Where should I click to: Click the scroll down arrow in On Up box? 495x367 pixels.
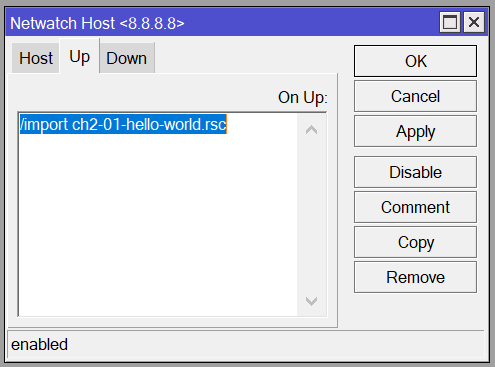pos(311,301)
